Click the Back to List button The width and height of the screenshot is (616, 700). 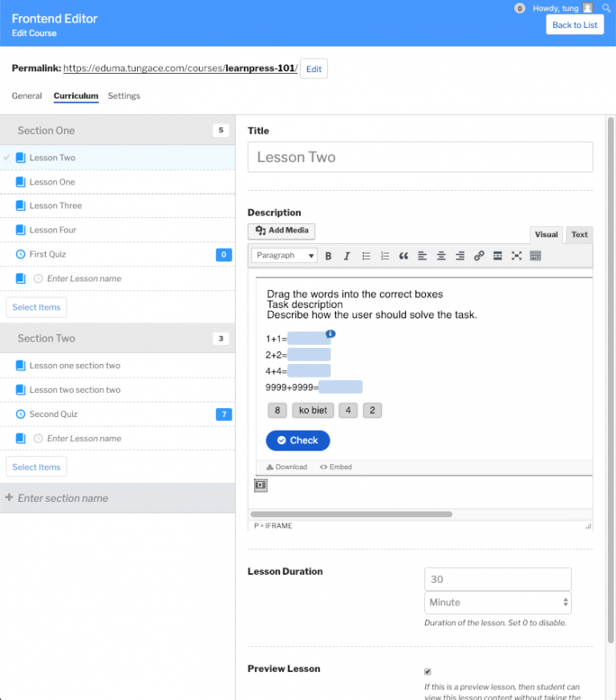click(x=574, y=25)
